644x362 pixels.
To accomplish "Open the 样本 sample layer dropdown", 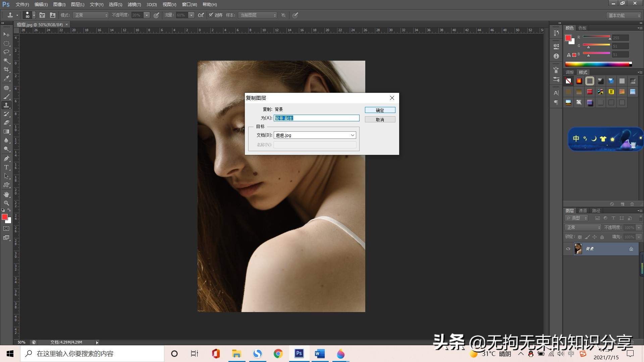I will tap(257, 15).
